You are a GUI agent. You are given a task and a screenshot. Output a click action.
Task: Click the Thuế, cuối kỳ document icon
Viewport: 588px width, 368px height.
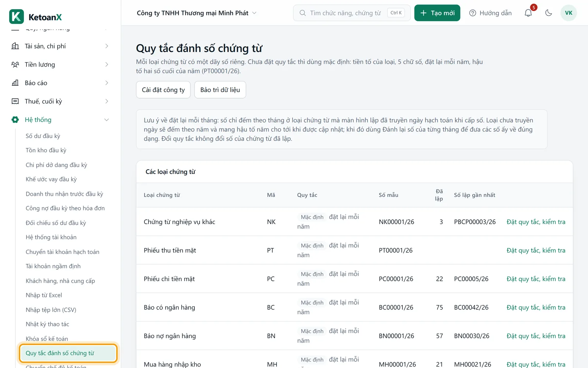click(x=15, y=101)
